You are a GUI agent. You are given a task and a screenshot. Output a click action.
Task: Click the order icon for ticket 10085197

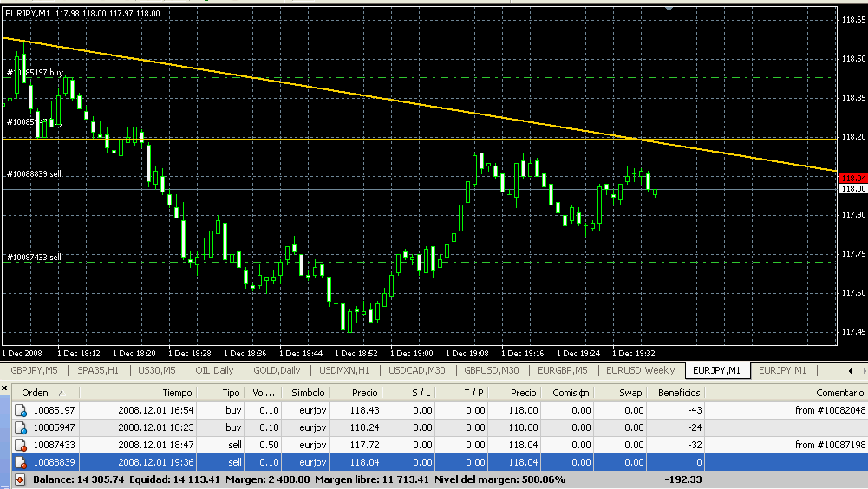tap(21, 410)
